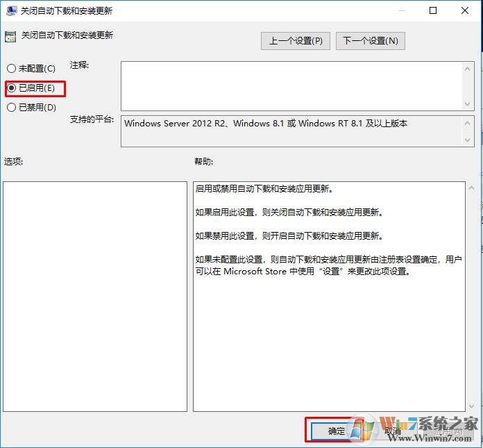Confirm with the 确定 button
Image resolution: width=483 pixels, height=448 pixels.
pos(336,431)
